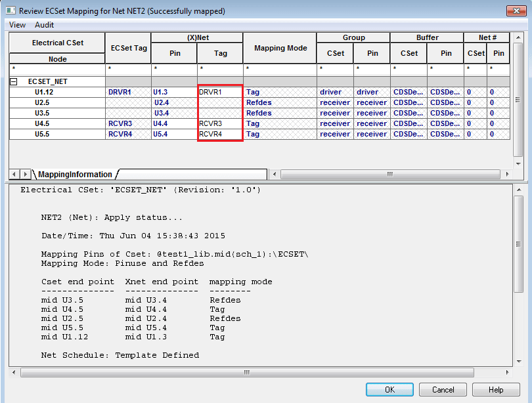
Task: Click the (X)Net Tag column header
Action: [x=220, y=53]
